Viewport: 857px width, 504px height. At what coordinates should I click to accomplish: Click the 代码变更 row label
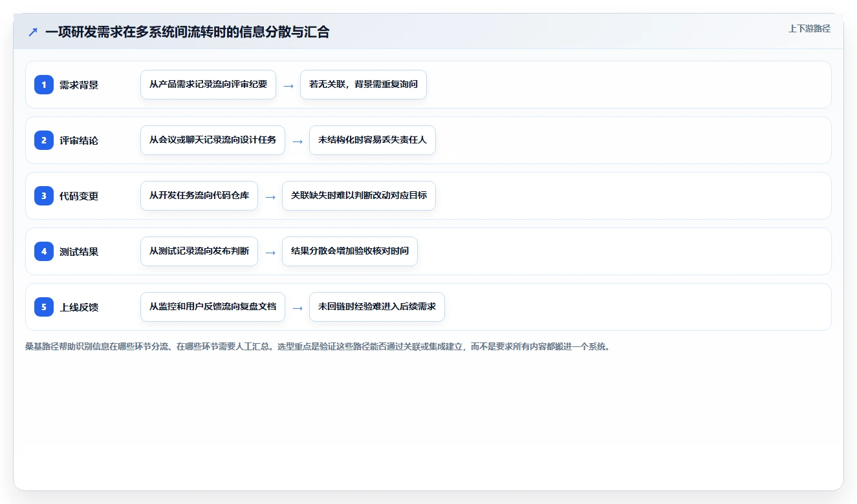[x=79, y=196]
